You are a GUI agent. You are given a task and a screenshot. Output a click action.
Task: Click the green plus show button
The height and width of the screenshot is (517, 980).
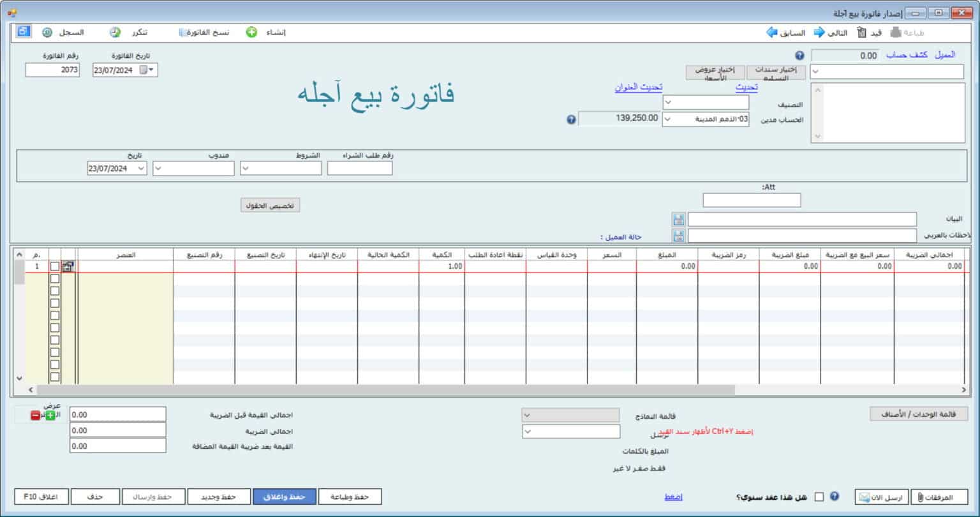[50, 416]
